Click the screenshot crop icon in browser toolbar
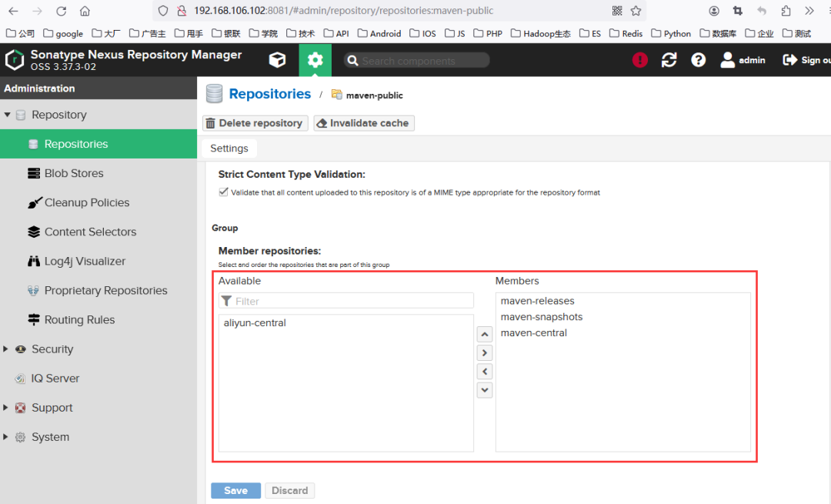 point(738,11)
